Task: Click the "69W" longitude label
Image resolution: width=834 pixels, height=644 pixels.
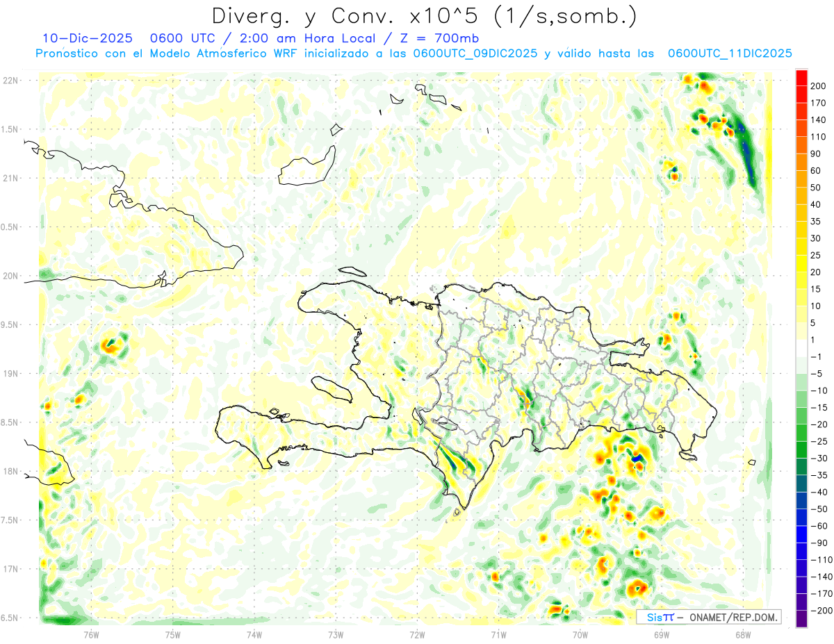Action: [662, 634]
